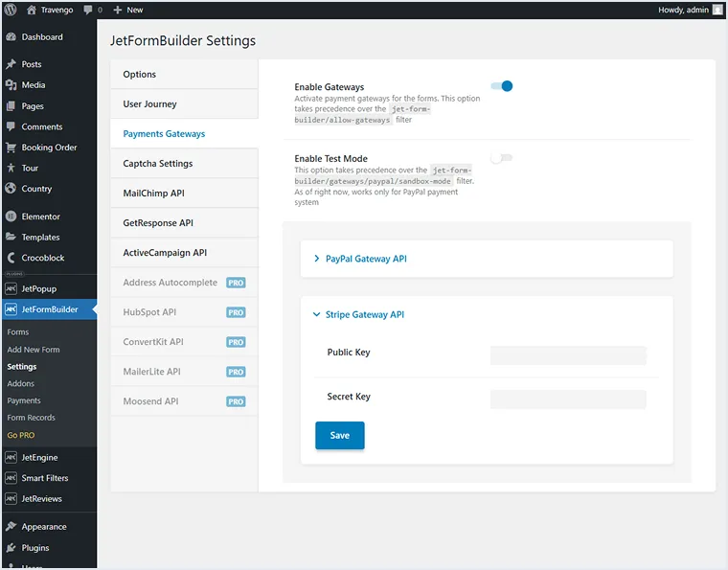Expand the PayPal Gateway API section

pyautogui.click(x=366, y=259)
